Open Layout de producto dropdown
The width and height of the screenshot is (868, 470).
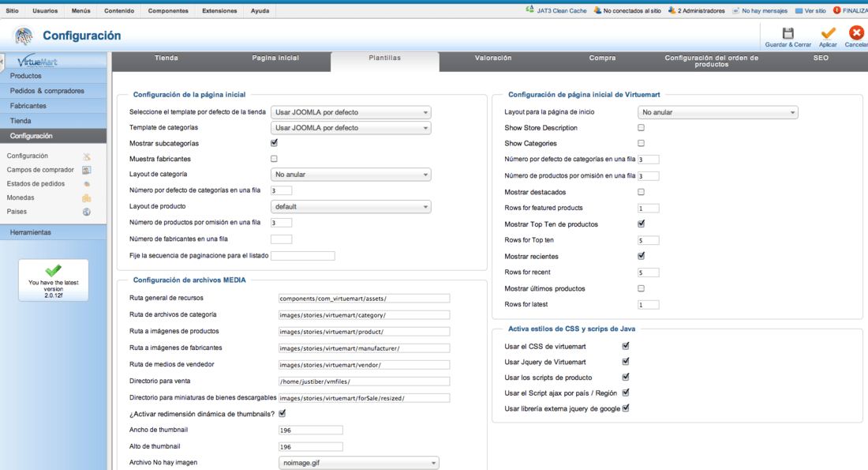[x=351, y=206]
